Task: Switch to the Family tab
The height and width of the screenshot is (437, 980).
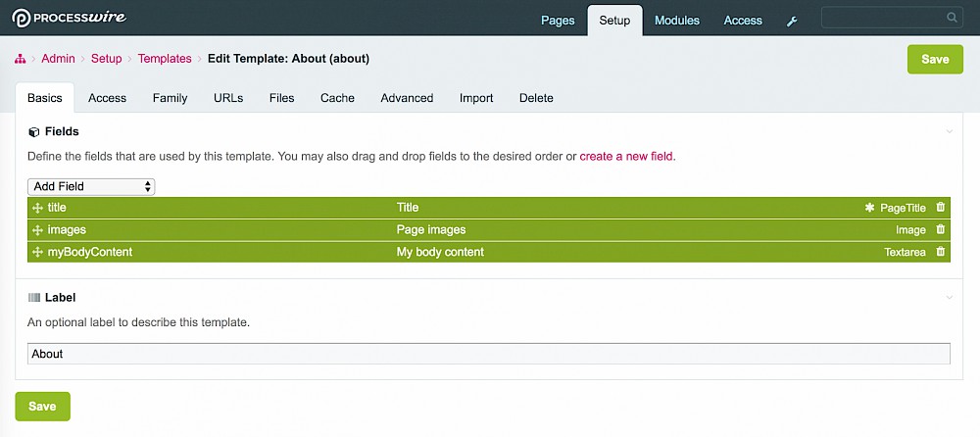Action: [x=170, y=98]
